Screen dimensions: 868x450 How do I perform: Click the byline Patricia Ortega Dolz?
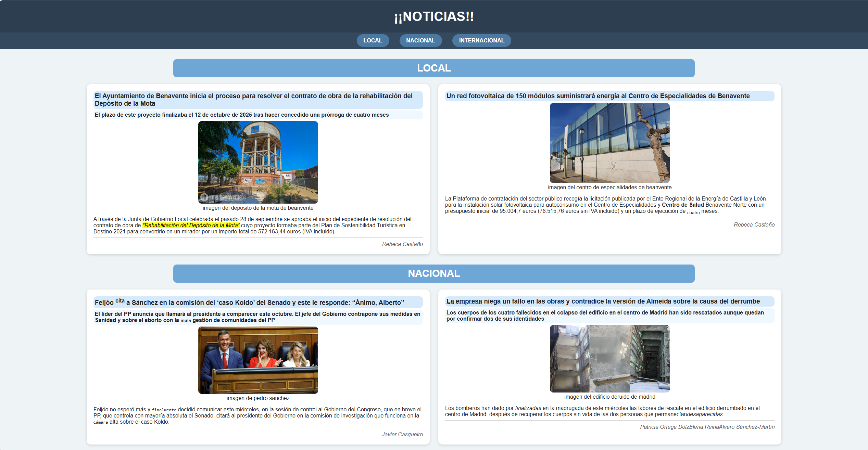(664, 427)
